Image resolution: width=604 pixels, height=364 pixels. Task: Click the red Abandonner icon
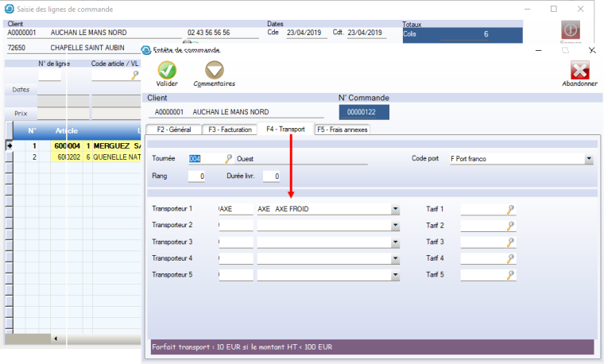(579, 69)
